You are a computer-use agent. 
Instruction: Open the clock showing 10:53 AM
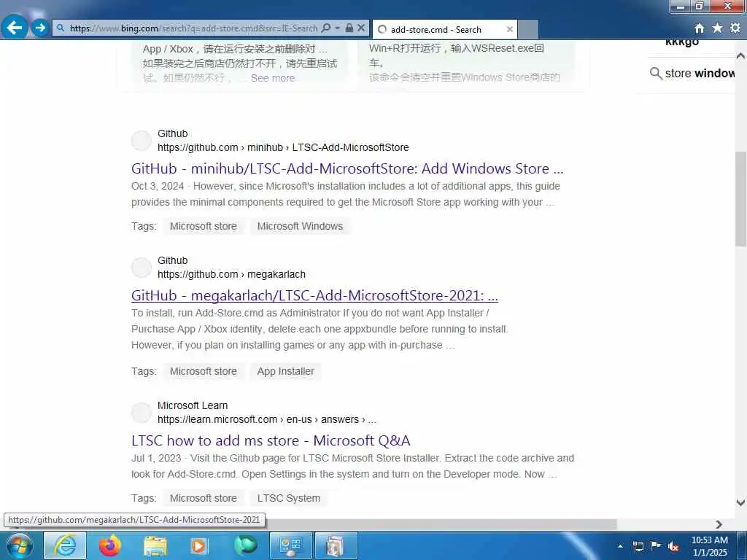coord(710,546)
